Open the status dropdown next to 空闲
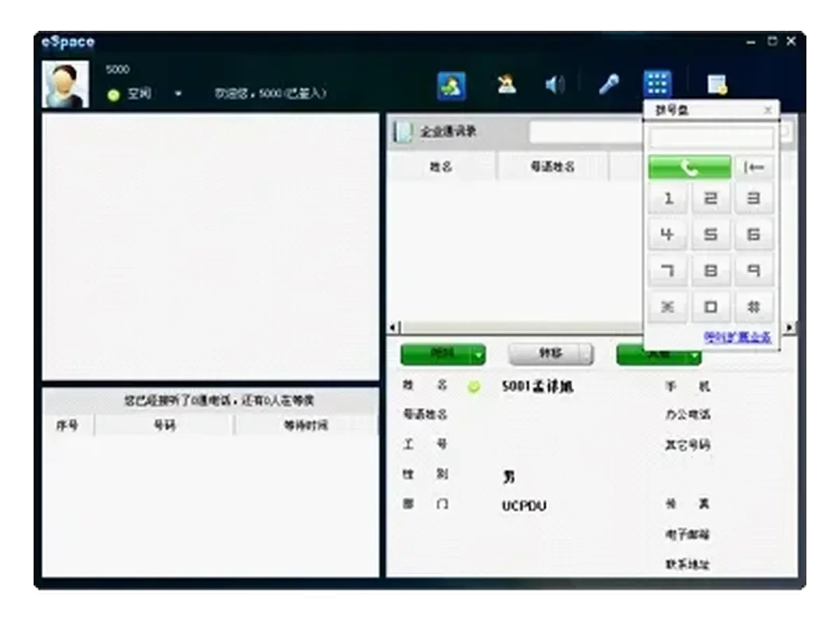This screenshot has height=630, width=840. (x=178, y=94)
